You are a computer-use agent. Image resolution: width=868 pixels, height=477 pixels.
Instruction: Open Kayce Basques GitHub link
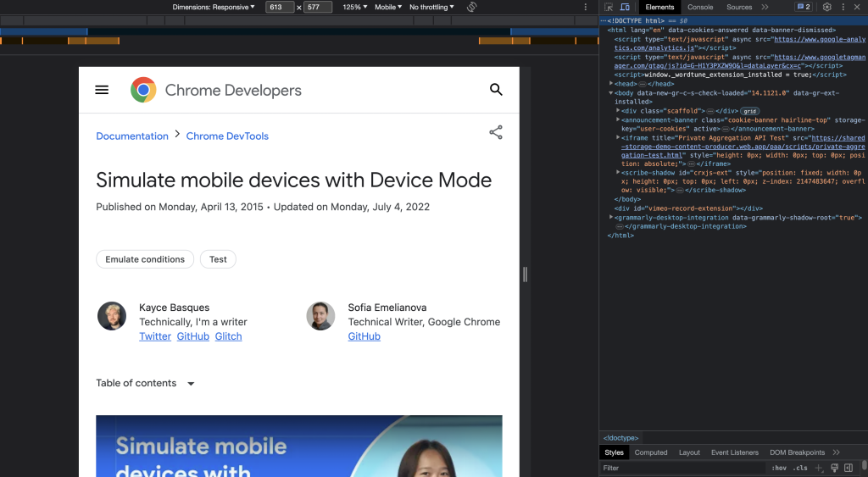click(x=192, y=336)
